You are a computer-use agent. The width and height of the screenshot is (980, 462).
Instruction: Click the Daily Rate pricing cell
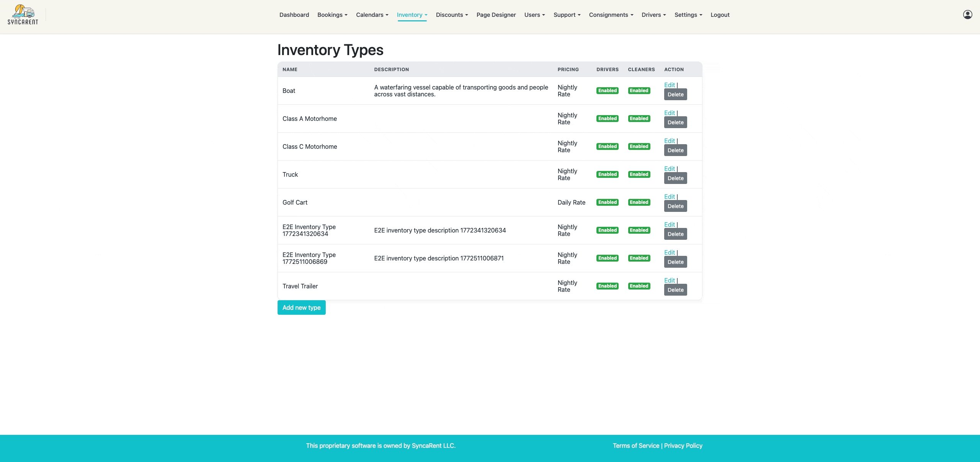point(572,202)
